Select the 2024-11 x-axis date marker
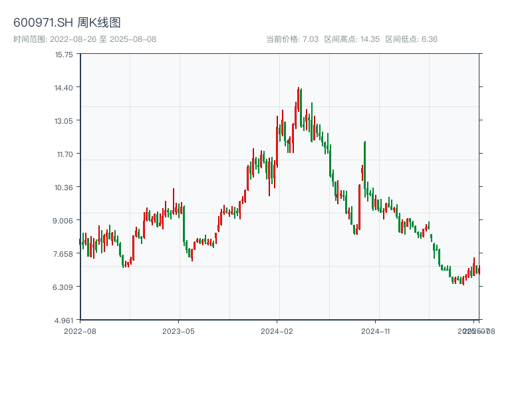The image size is (532, 399). [x=376, y=331]
